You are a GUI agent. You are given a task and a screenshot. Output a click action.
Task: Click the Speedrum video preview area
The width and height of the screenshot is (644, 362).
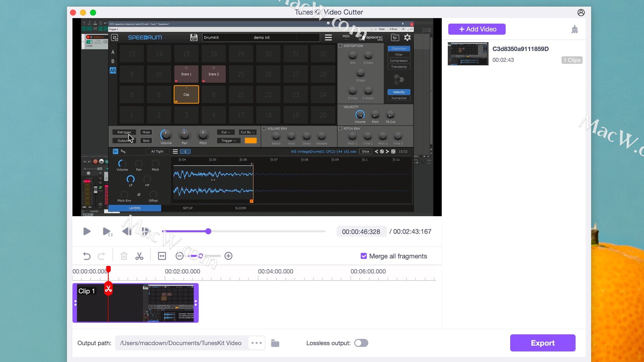[x=257, y=117]
